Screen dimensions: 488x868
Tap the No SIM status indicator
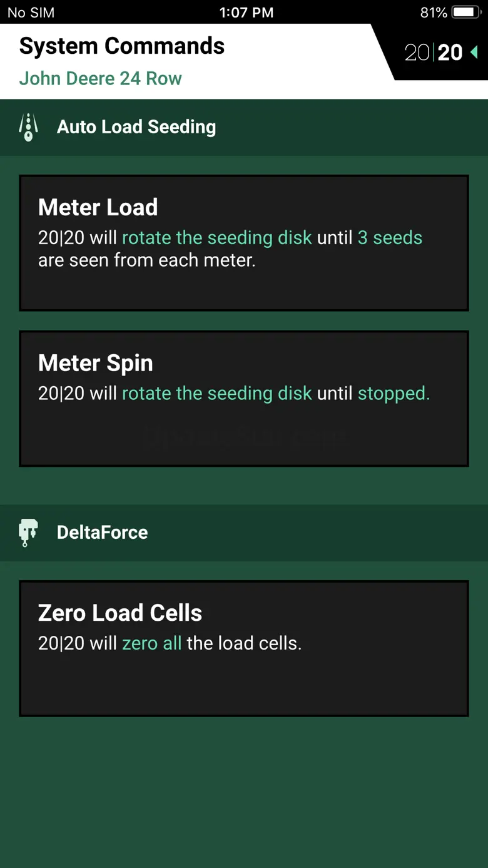click(31, 13)
